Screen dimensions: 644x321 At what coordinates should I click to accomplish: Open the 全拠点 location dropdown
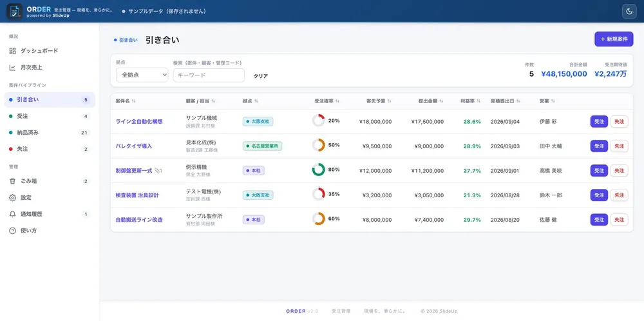(x=142, y=75)
